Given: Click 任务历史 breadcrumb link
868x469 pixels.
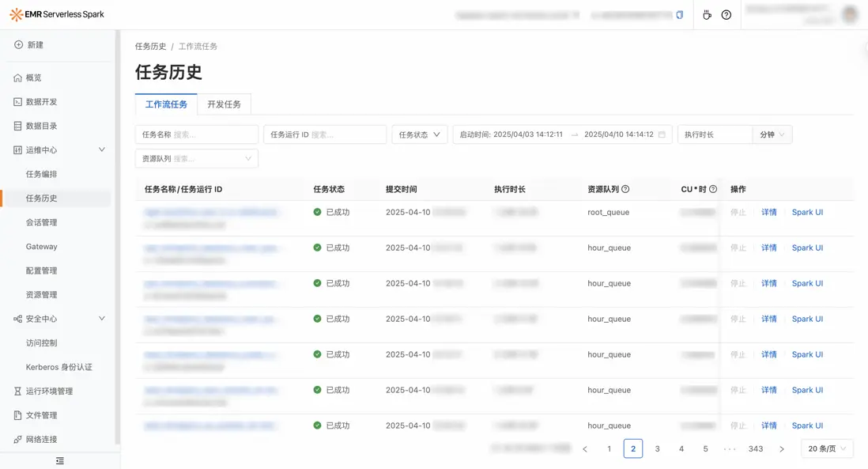Looking at the screenshot, I should coord(150,47).
